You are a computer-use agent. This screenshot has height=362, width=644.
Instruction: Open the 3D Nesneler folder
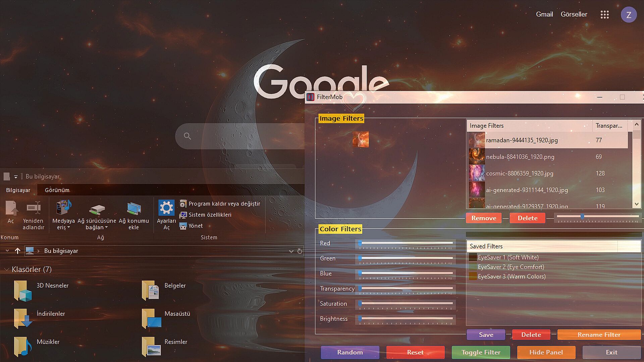(23, 290)
